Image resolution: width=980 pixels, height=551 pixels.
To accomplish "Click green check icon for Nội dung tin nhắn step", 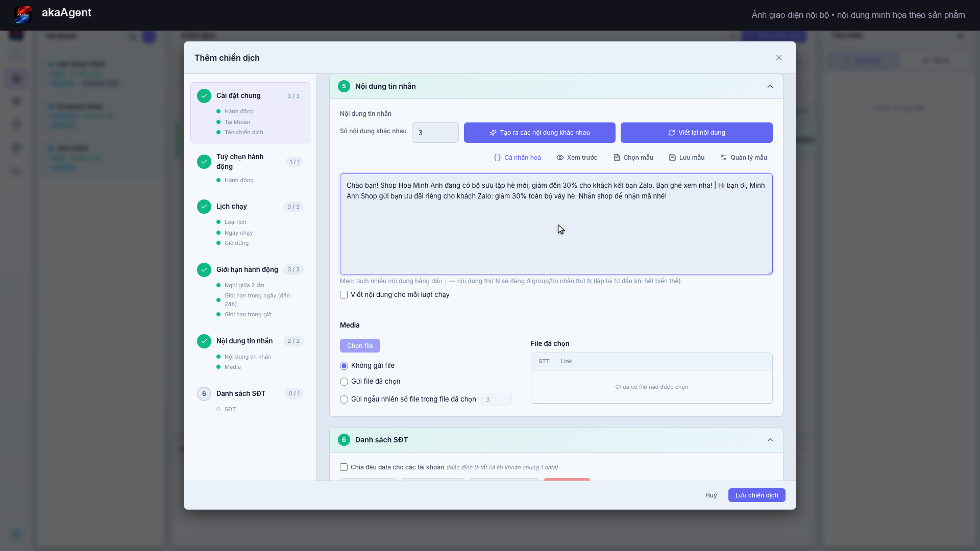I will pos(204,341).
